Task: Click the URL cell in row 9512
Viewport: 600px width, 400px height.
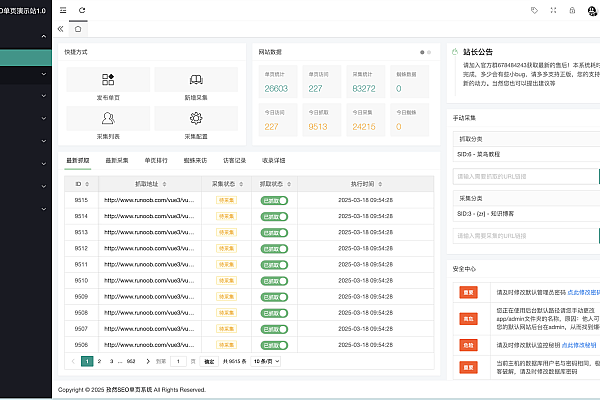Action: [x=149, y=248]
